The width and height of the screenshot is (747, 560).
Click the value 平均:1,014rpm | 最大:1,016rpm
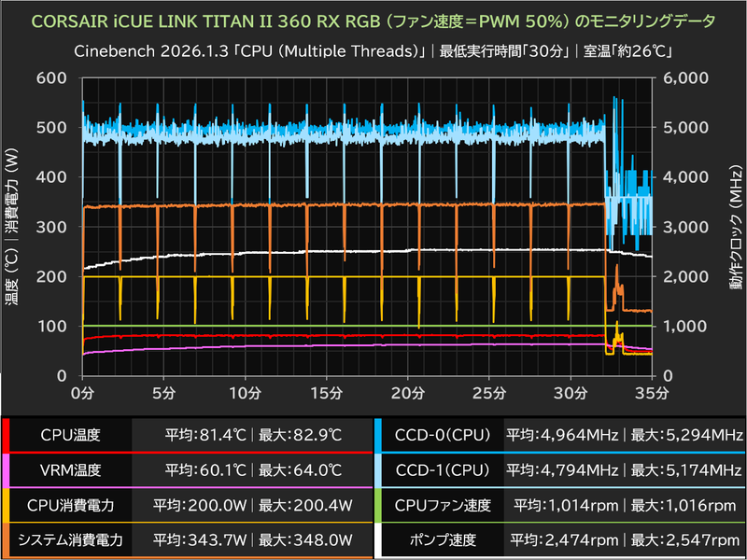[625, 505]
